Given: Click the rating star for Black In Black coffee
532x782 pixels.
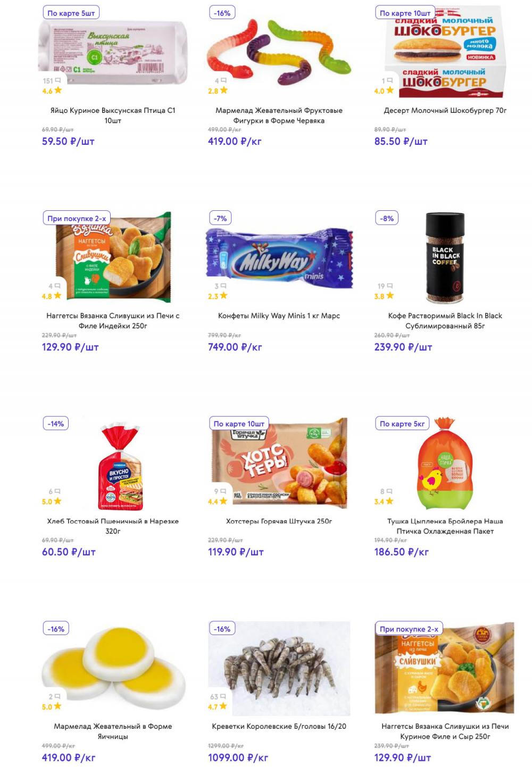Looking at the screenshot, I should point(390,295).
